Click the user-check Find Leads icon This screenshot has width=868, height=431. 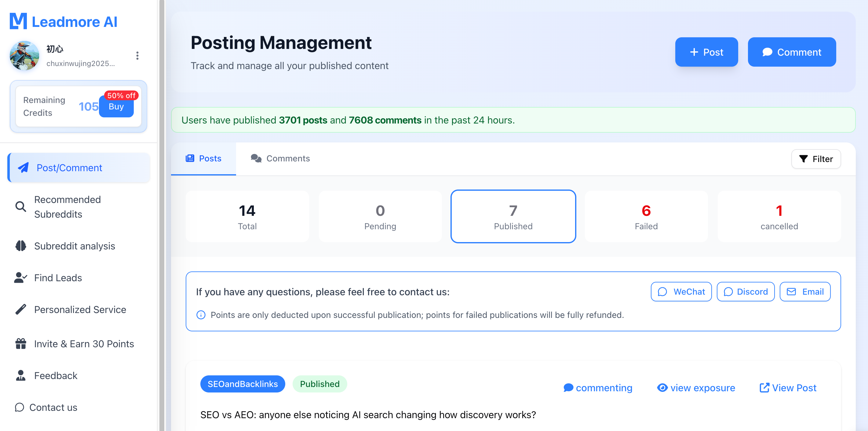(x=20, y=278)
